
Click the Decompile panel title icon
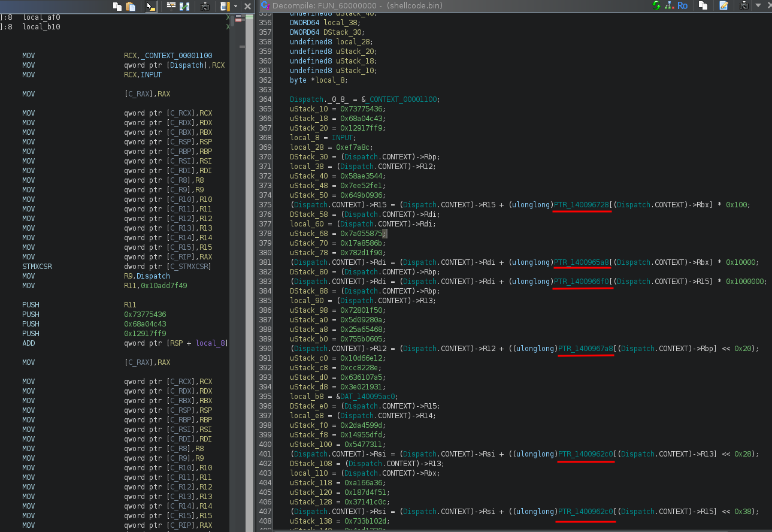pos(265,5)
